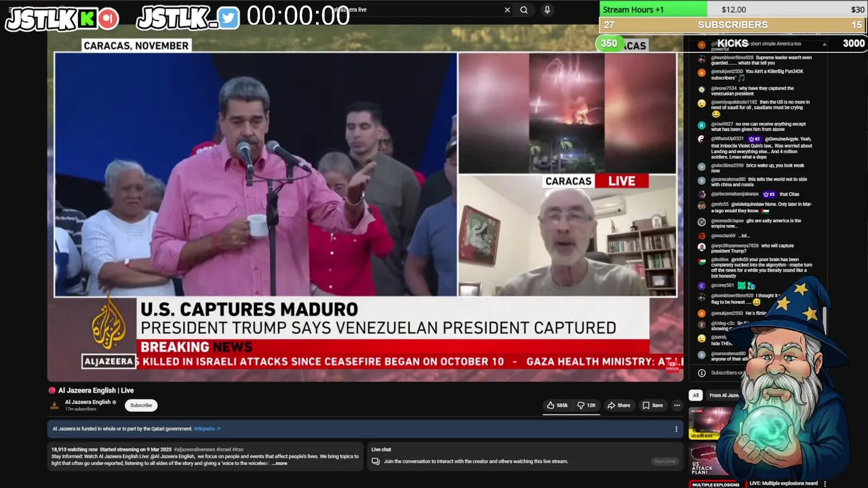Open the Al Jazeera English channel name
Screen dimensions: 868x488
coord(87,402)
